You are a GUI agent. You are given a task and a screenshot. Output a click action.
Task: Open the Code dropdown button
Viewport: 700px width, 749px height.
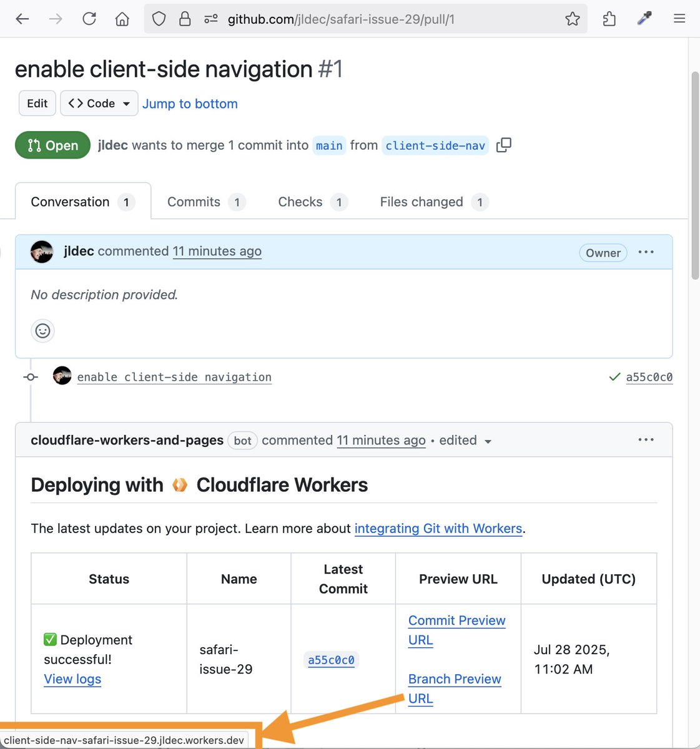point(99,103)
